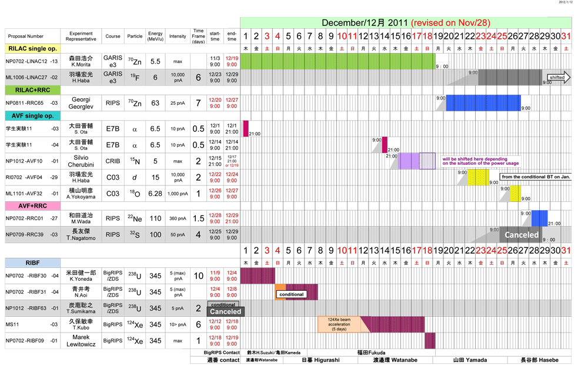This screenshot has width=588, height=365.
Task: Click the dark gray bar for ML1006-LINAC27
Action: pos(510,77)
